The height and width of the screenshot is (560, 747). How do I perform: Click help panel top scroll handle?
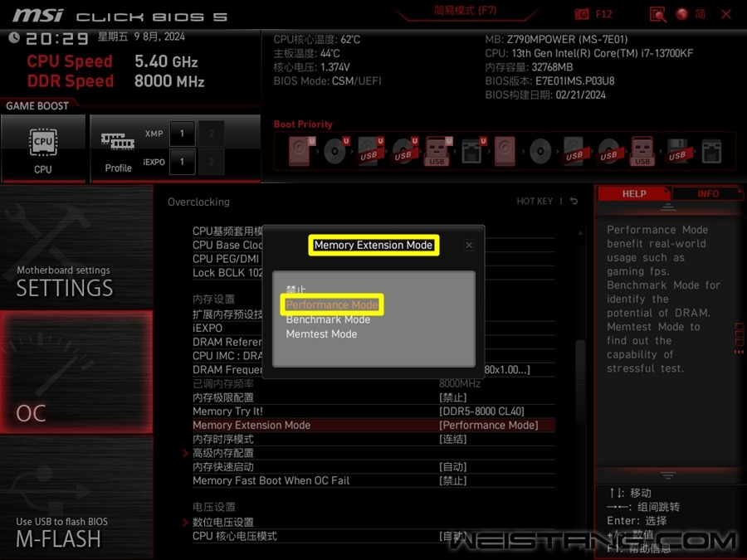[668, 207]
